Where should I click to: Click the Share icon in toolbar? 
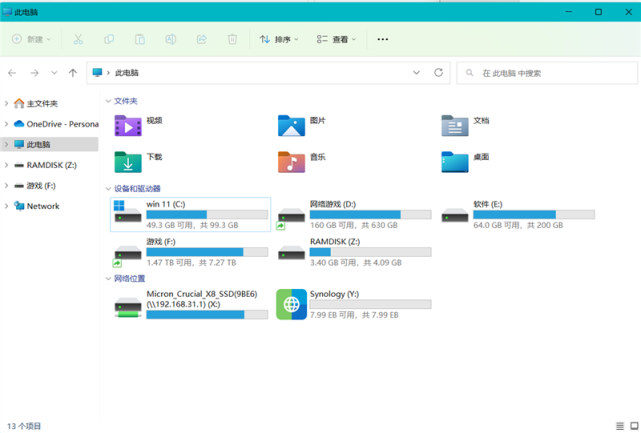point(202,39)
